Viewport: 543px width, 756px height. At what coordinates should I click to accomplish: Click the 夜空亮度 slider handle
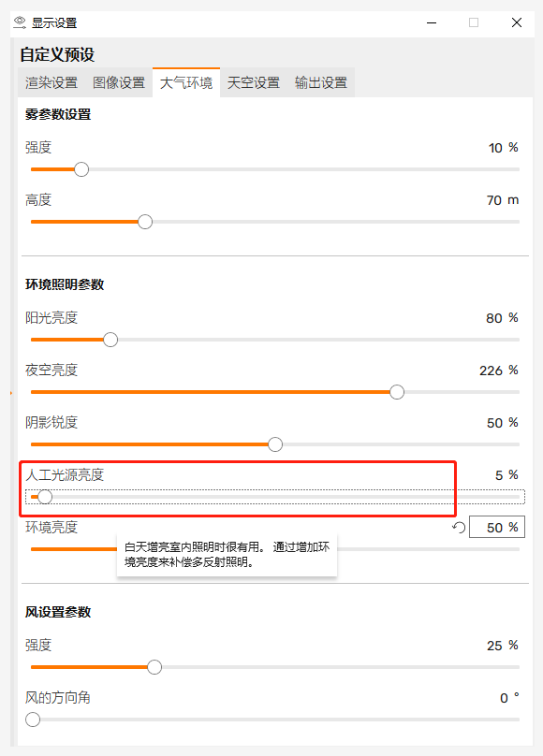(x=397, y=392)
